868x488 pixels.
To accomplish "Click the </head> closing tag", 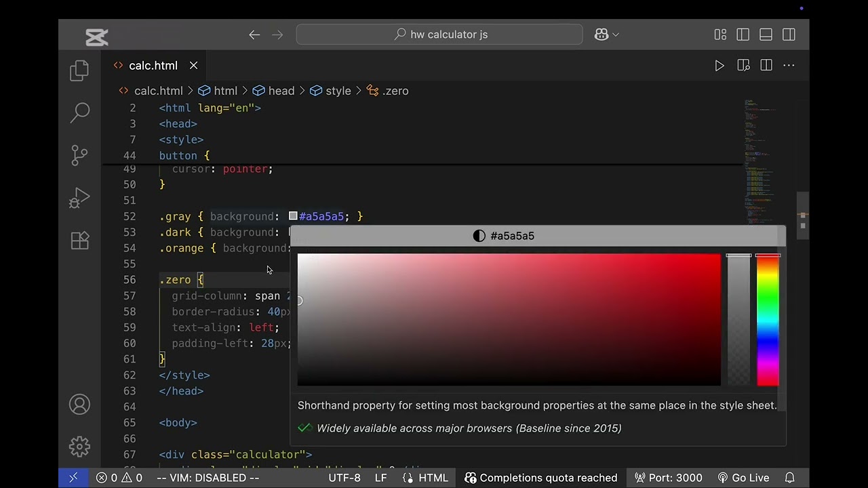I will pyautogui.click(x=181, y=391).
